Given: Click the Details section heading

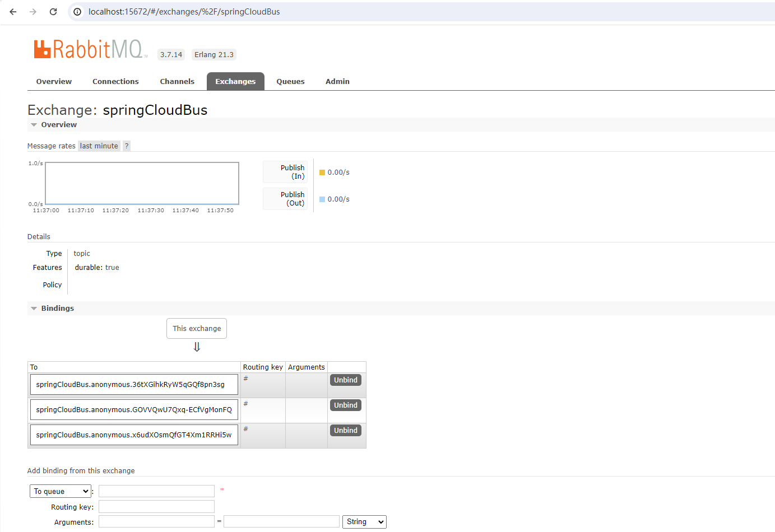Looking at the screenshot, I should click(x=39, y=237).
